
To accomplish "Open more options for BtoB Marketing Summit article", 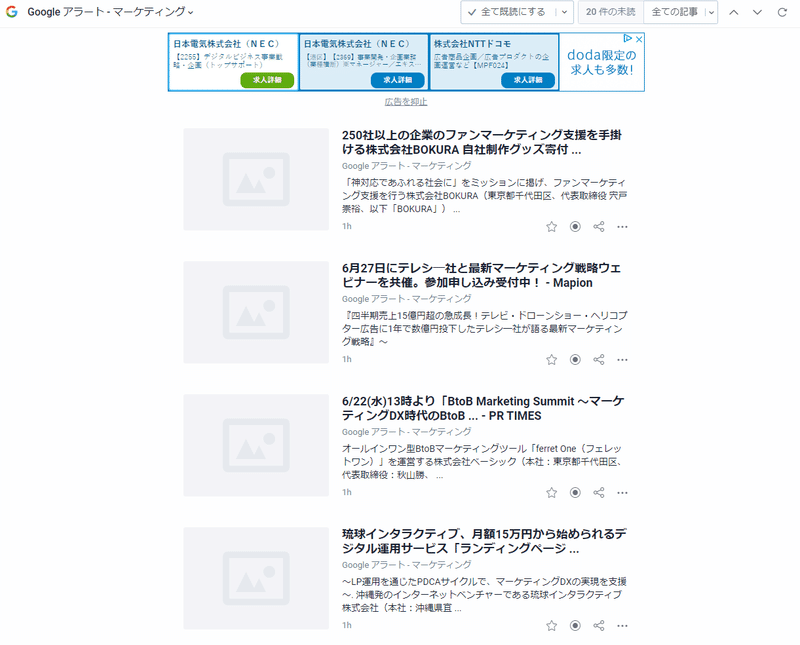I will (x=622, y=492).
